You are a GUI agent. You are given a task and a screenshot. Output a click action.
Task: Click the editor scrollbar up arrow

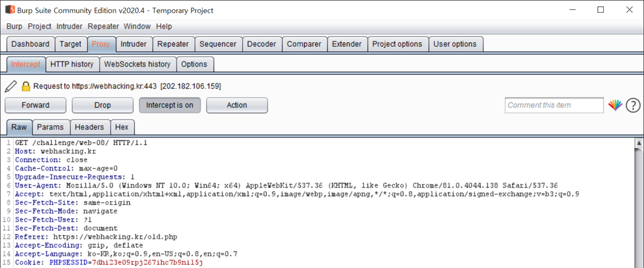(x=639, y=143)
